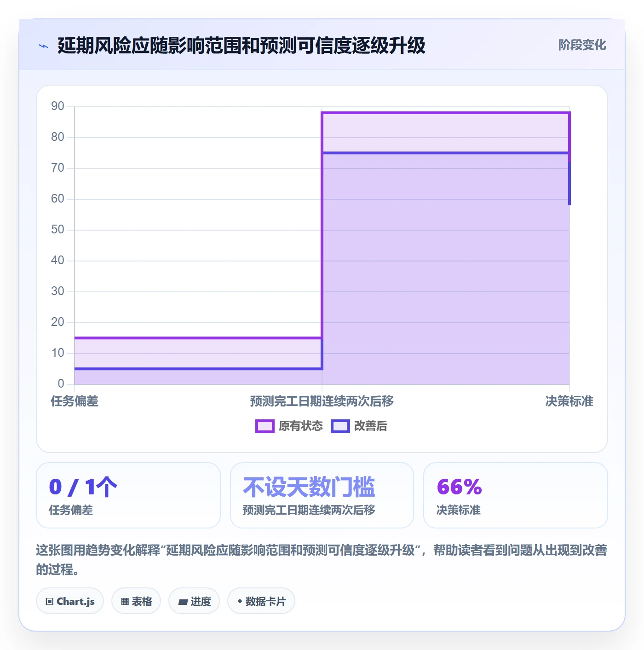This screenshot has height=650, width=644.
Task: Select the 数据卡片 tag
Action: pos(261,601)
